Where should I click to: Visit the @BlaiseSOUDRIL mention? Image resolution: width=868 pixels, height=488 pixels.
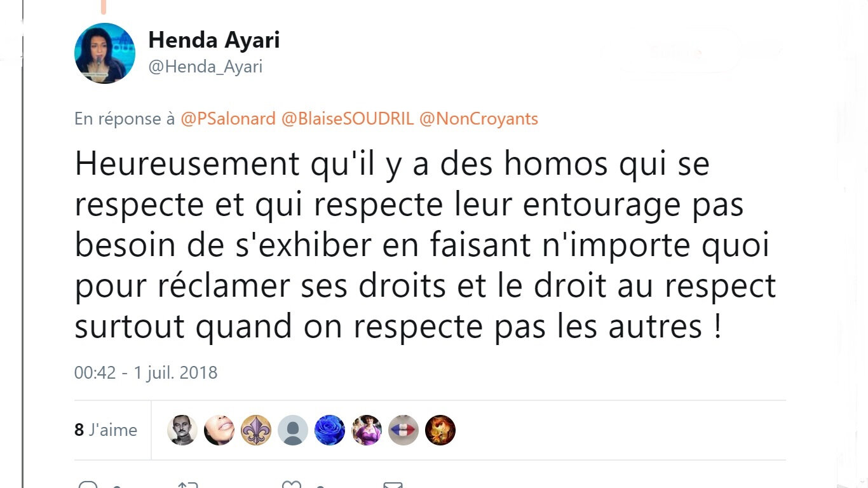(348, 119)
